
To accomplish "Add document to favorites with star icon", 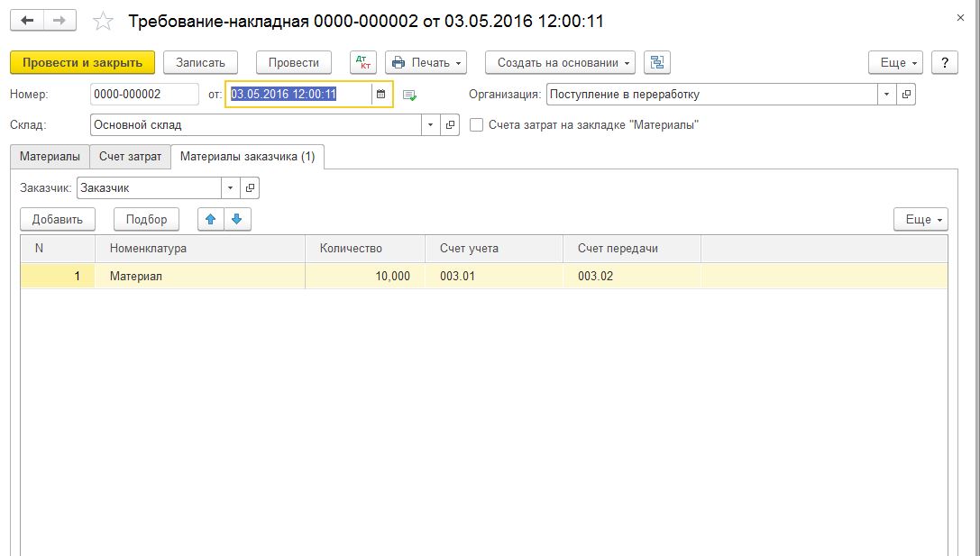I will pyautogui.click(x=104, y=21).
